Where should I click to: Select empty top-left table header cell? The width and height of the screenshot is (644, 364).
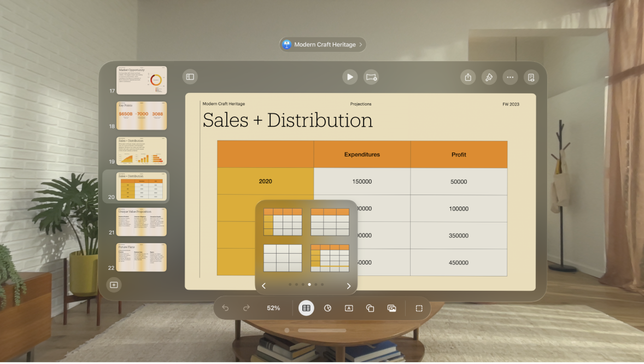click(x=265, y=155)
